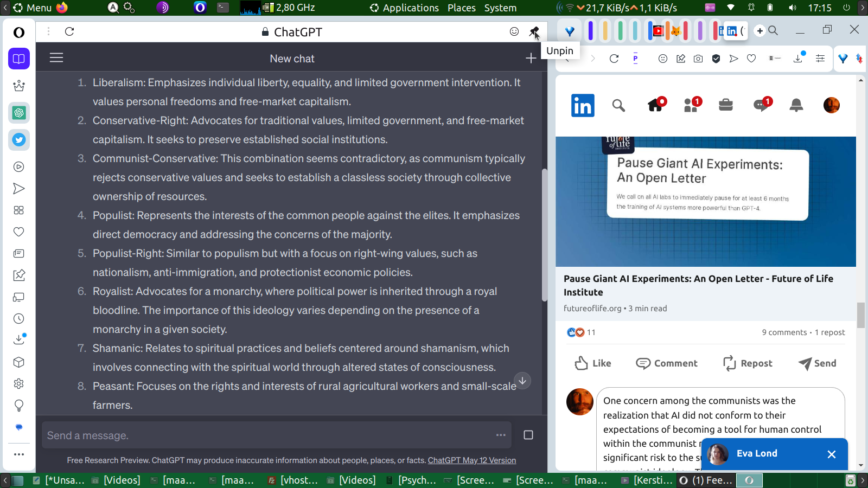Search open tabs with magnifier icon
868x488 pixels.
773,31
